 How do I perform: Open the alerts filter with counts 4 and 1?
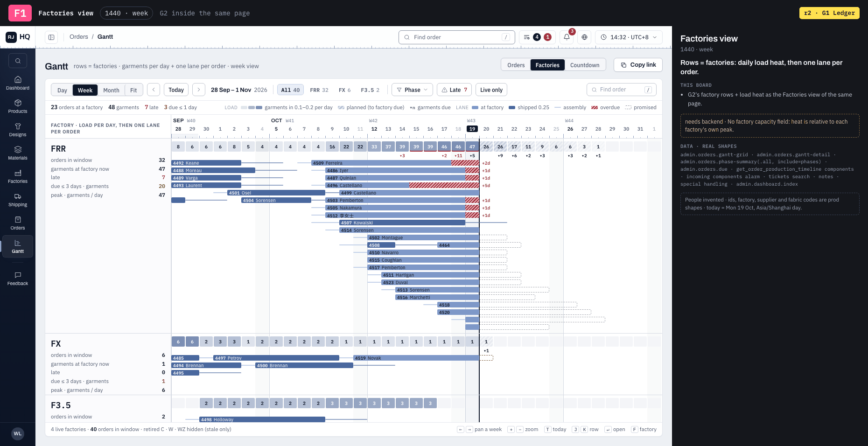pos(537,37)
